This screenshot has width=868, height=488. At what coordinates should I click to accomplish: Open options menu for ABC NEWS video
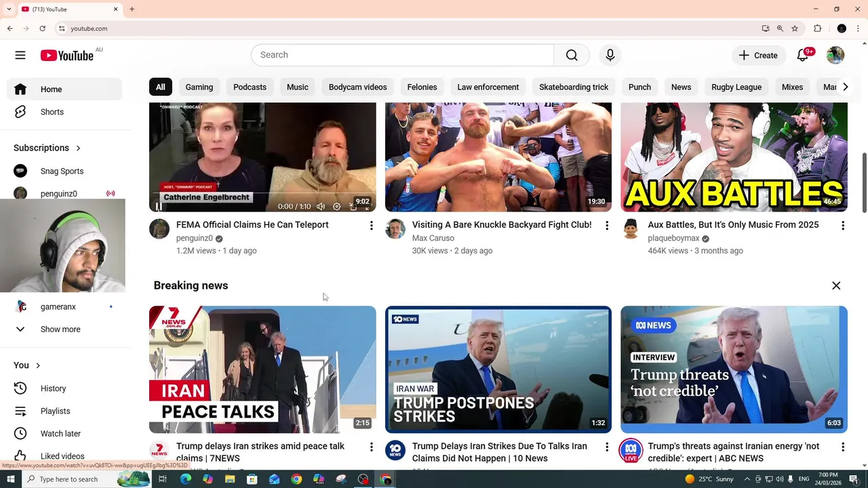click(x=843, y=447)
